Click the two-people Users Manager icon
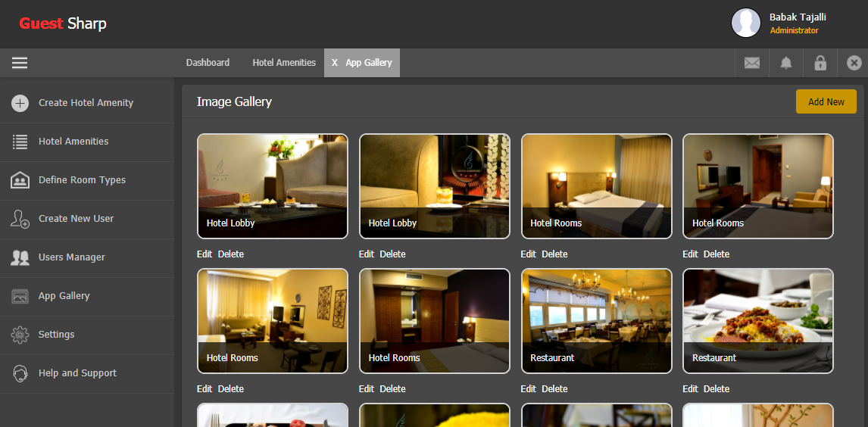 pos(20,257)
